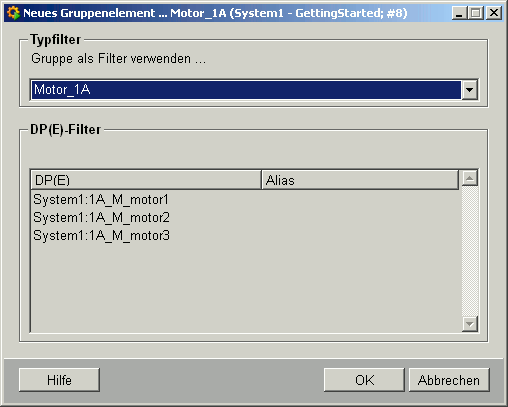Click the empty list area below motor3
The width and height of the screenshot is (508, 407).
coord(245,288)
